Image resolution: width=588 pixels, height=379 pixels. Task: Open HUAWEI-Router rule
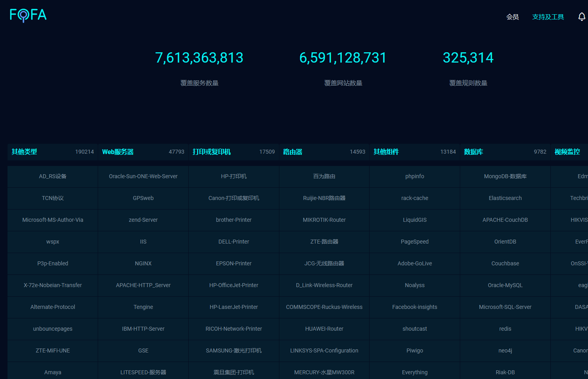point(324,329)
